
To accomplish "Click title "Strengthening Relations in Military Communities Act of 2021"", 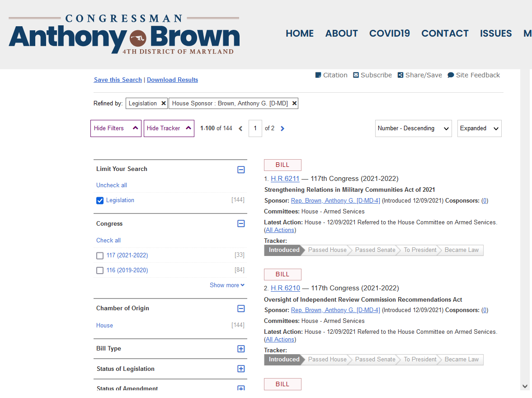I will coord(349,190).
